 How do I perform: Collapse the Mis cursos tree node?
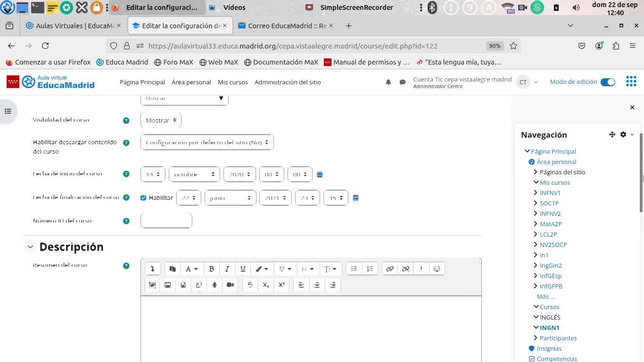[x=536, y=182]
